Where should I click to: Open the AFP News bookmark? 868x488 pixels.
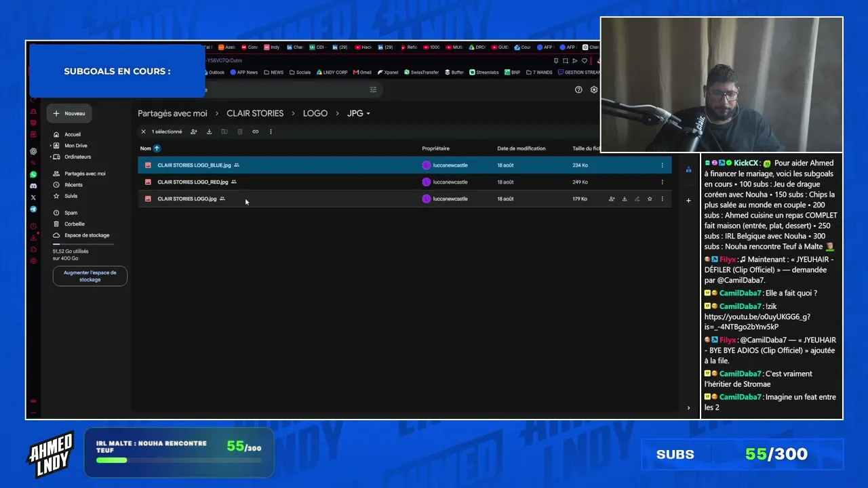tap(244, 73)
